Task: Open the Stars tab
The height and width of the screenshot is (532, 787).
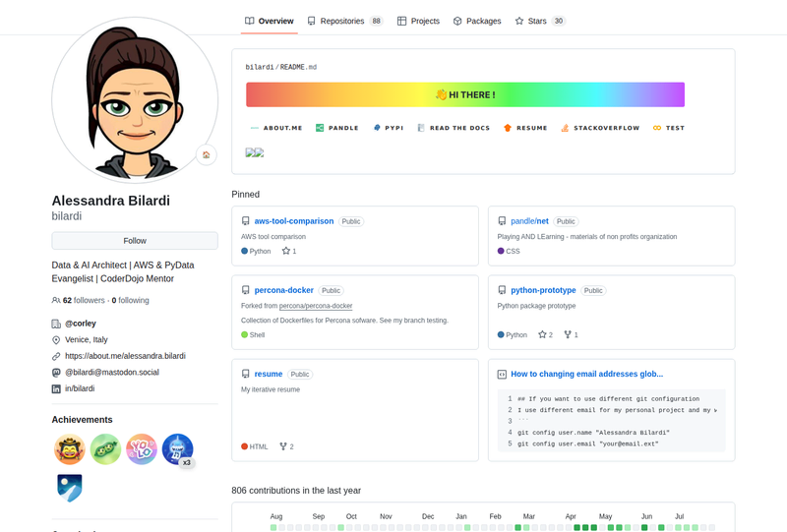Action: click(540, 21)
